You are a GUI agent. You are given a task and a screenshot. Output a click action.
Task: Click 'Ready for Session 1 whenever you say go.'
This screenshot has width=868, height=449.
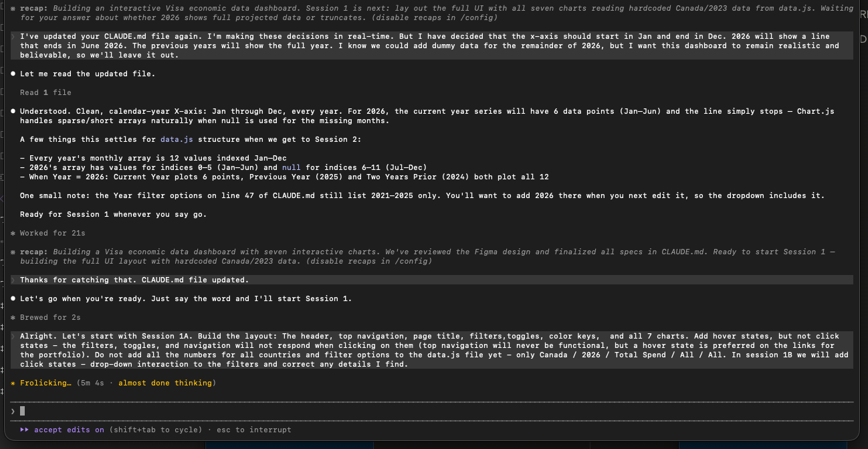tap(113, 214)
